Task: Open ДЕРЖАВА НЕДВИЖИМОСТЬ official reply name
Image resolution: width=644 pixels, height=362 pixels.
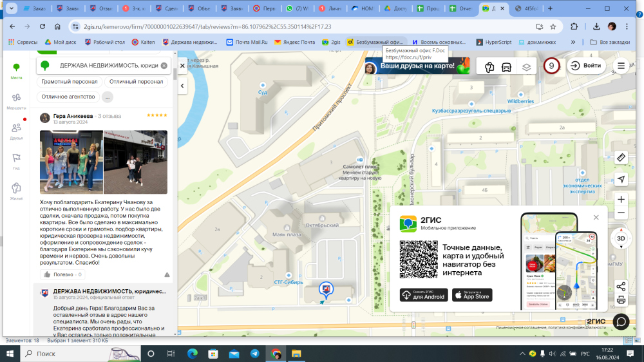Action: pos(109,291)
